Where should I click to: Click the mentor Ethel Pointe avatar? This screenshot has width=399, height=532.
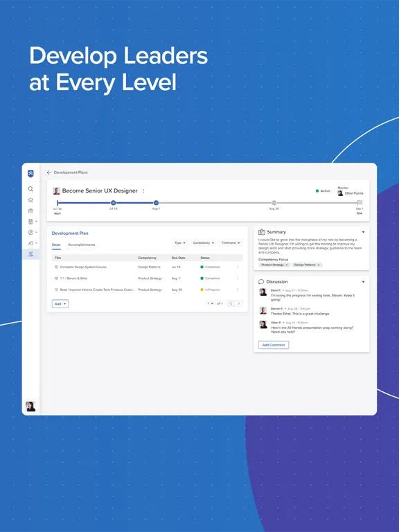point(340,193)
